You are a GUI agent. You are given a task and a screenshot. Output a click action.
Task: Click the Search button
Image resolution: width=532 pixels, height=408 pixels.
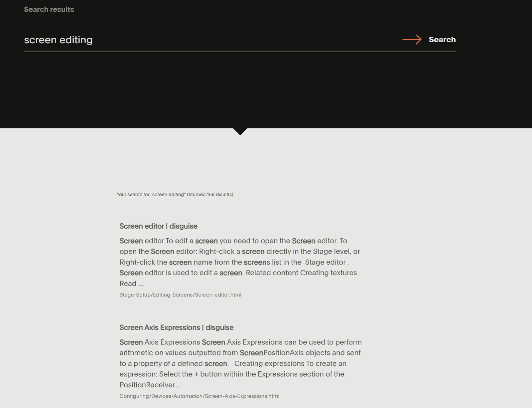442,40
